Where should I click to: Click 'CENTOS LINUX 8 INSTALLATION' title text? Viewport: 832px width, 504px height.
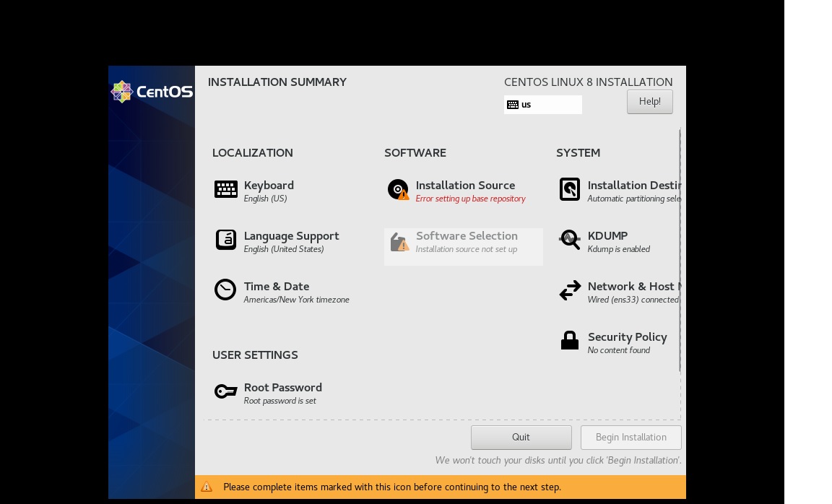point(588,82)
